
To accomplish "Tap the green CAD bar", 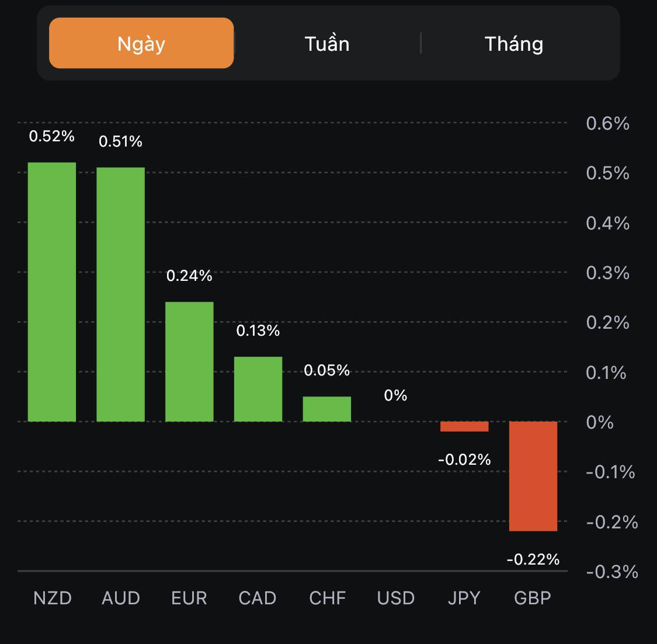I will (x=258, y=389).
